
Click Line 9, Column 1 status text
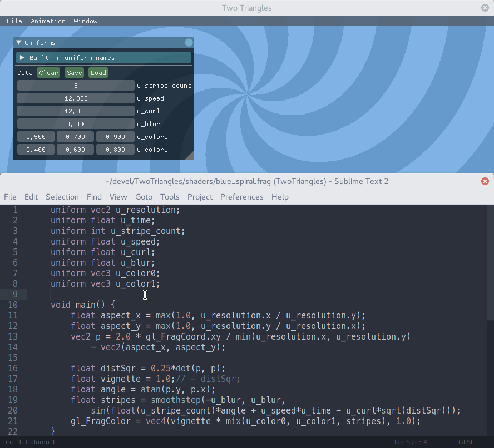coord(29,442)
